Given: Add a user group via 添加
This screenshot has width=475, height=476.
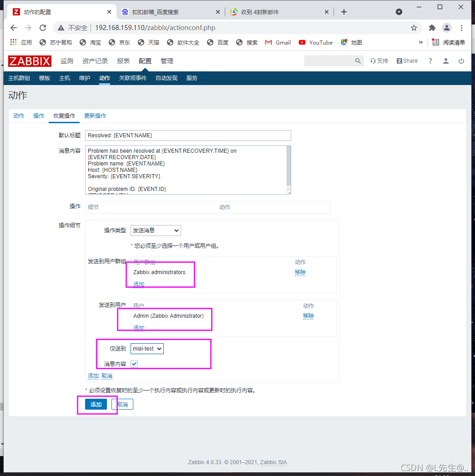Looking at the screenshot, I should tap(139, 284).
